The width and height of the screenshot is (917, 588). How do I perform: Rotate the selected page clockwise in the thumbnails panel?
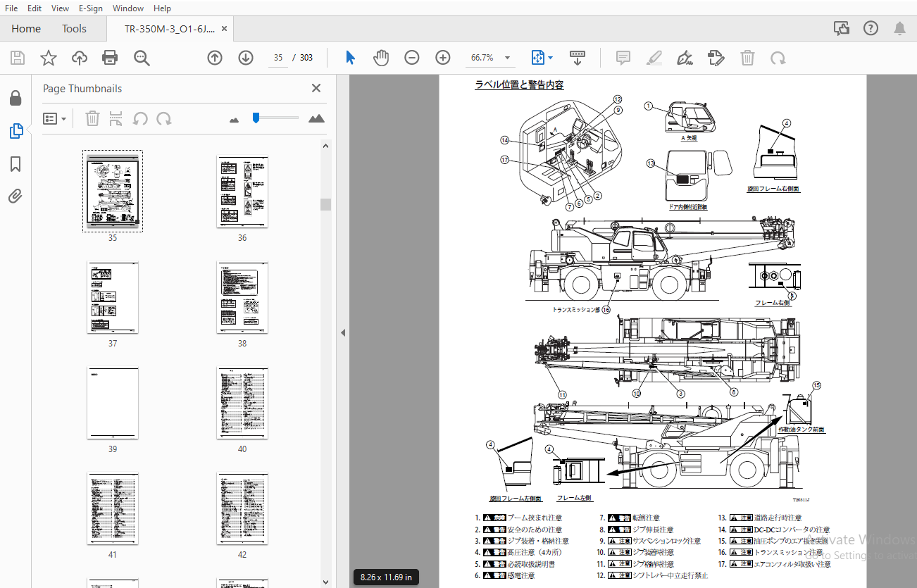point(164,118)
